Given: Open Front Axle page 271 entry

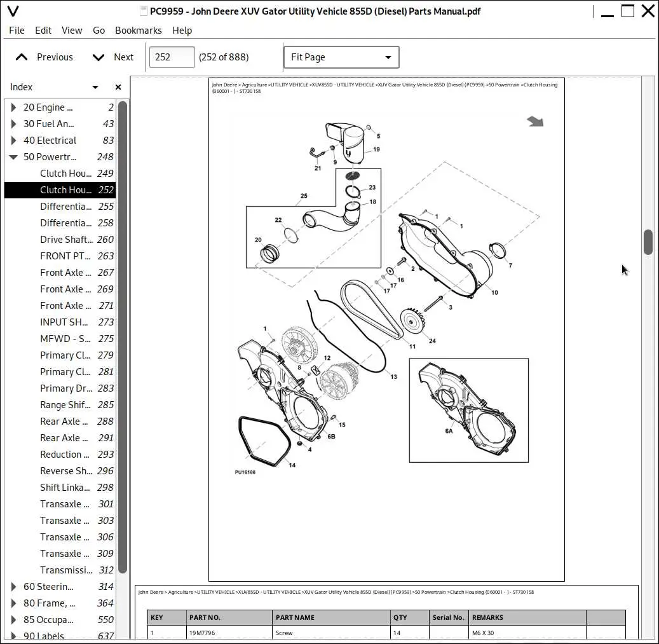Looking at the screenshot, I should pyautogui.click(x=60, y=306).
